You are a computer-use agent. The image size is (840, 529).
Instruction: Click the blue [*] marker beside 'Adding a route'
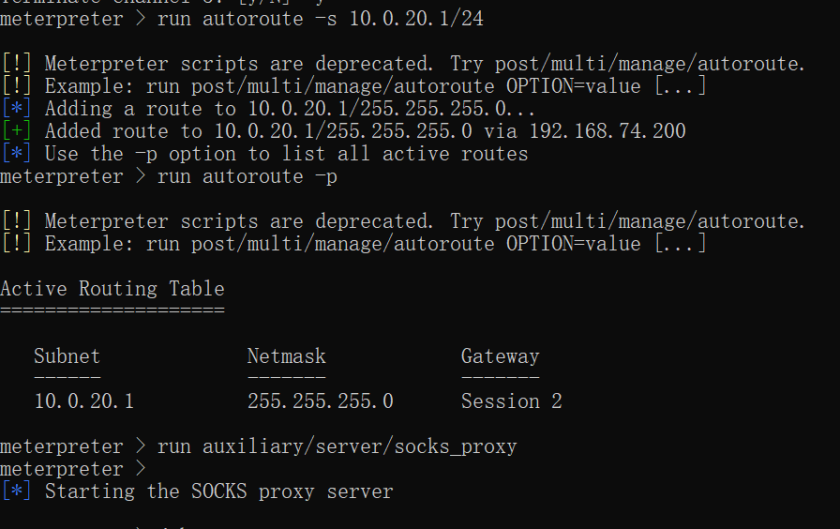click(x=17, y=109)
